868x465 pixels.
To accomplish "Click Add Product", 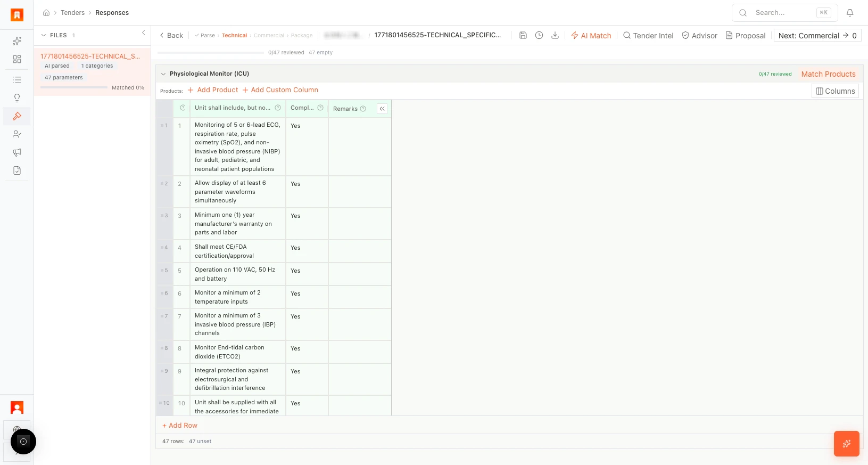I will click(213, 90).
